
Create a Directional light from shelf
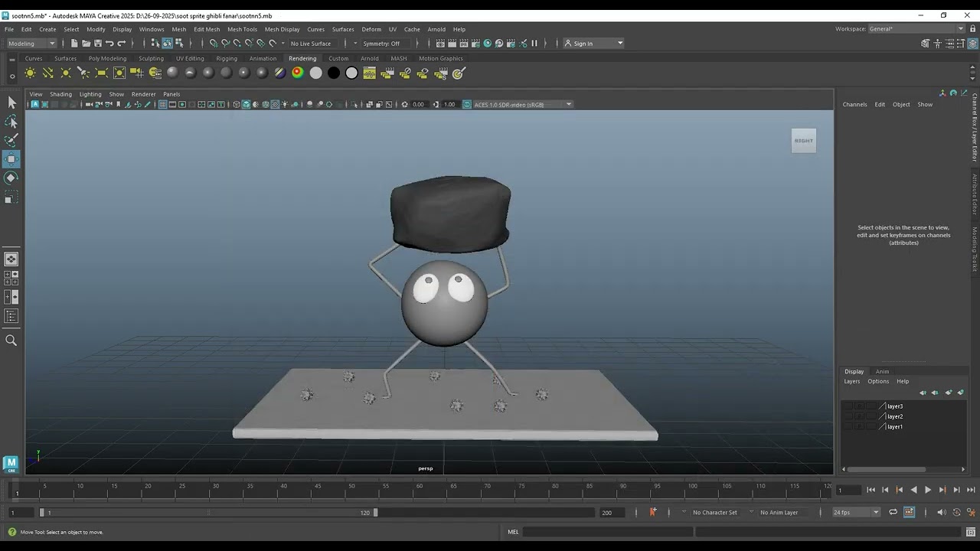(47, 73)
